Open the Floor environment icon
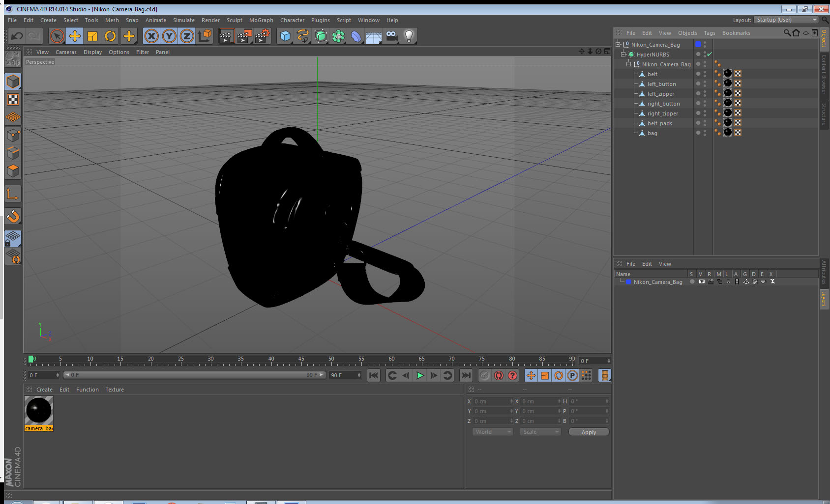The image size is (830, 504). coord(374,36)
